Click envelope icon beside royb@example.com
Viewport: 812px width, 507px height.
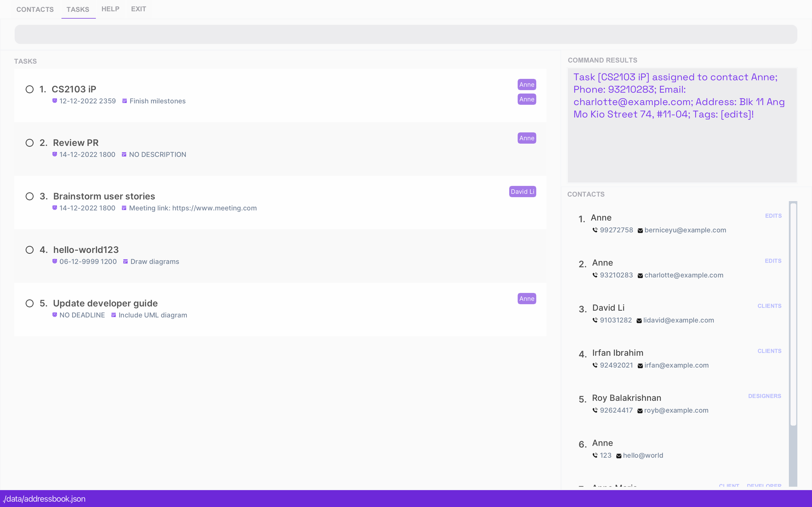pos(640,411)
